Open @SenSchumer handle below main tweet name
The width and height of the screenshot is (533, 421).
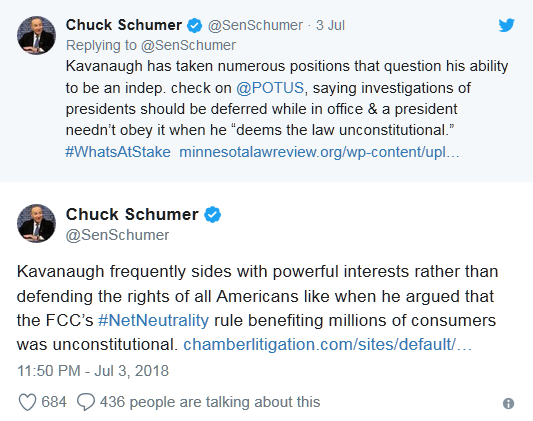[117, 235]
